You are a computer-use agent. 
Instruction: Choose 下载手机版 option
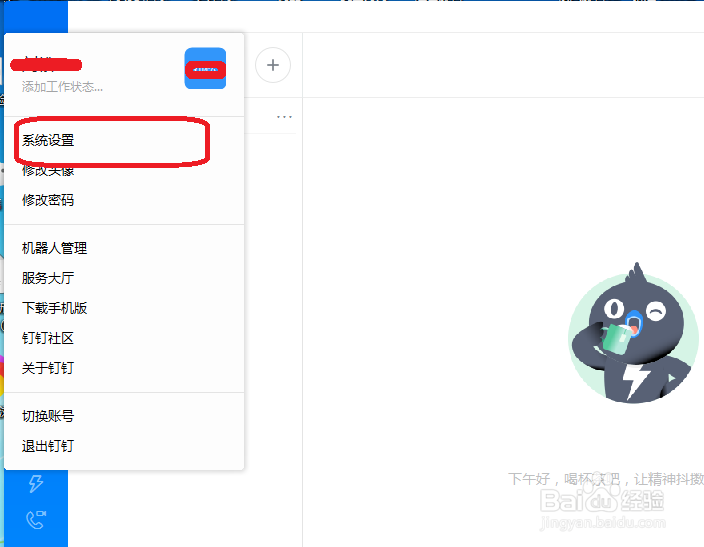(x=54, y=309)
